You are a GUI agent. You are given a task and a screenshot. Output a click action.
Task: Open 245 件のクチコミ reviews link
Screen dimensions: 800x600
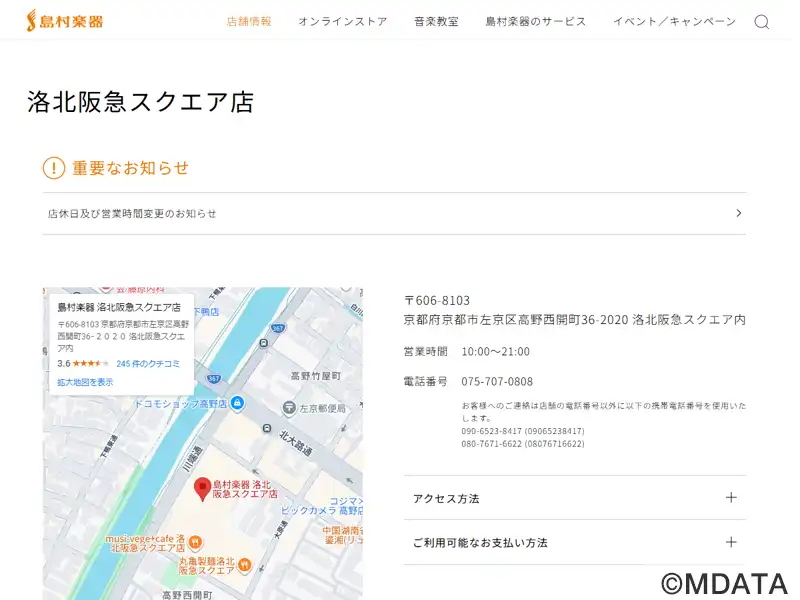coord(148,364)
